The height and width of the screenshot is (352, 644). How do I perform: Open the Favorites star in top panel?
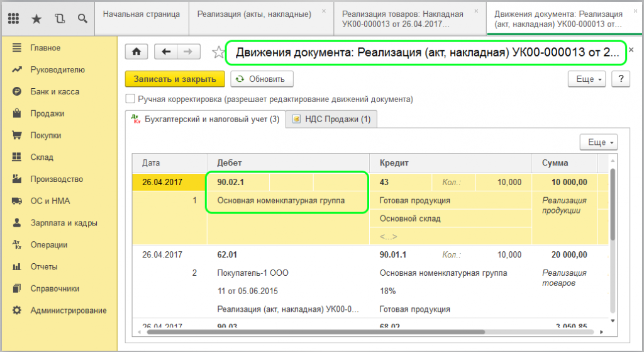36,18
